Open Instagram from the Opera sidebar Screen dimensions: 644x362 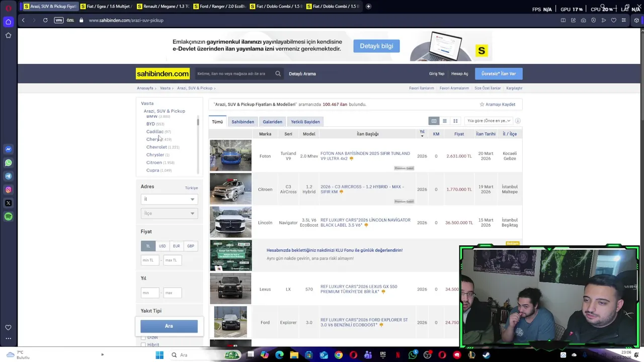8,190
